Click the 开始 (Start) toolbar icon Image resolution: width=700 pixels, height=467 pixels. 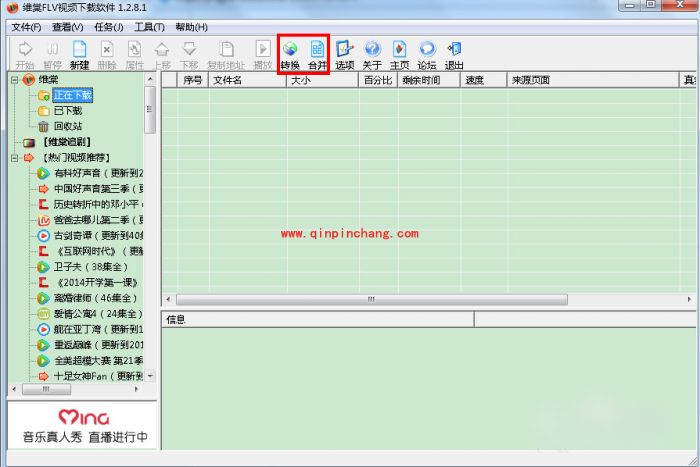[x=25, y=55]
